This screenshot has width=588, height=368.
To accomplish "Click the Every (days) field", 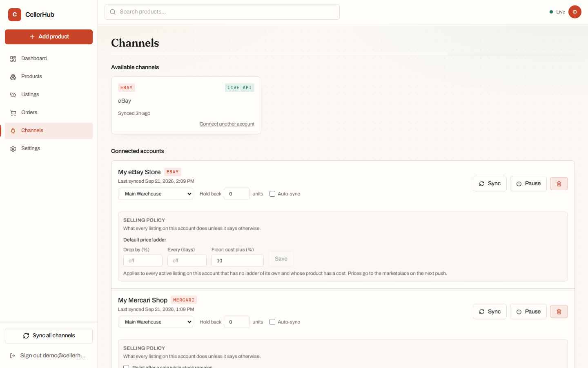I will pyautogui.click(x=187, y=260).
